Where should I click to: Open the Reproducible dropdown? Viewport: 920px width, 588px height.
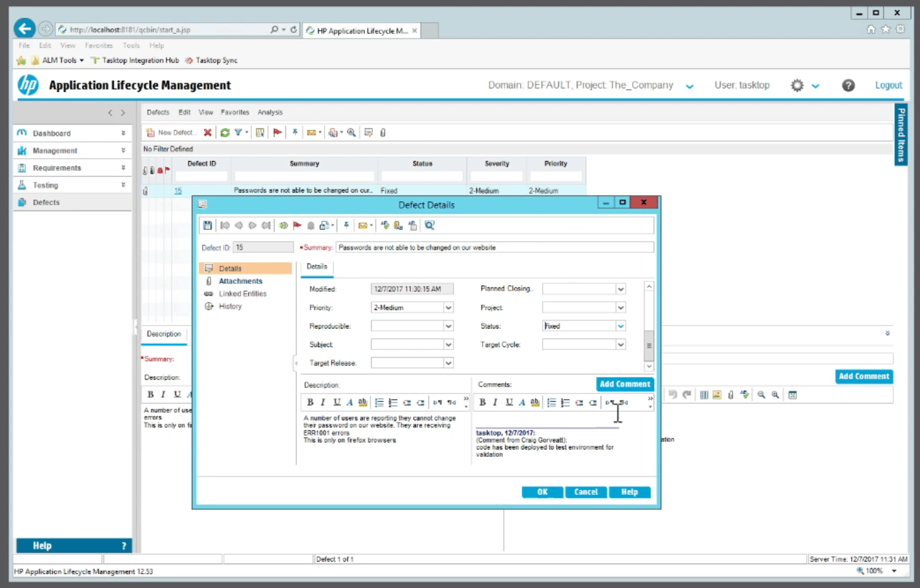coord(448,326)
